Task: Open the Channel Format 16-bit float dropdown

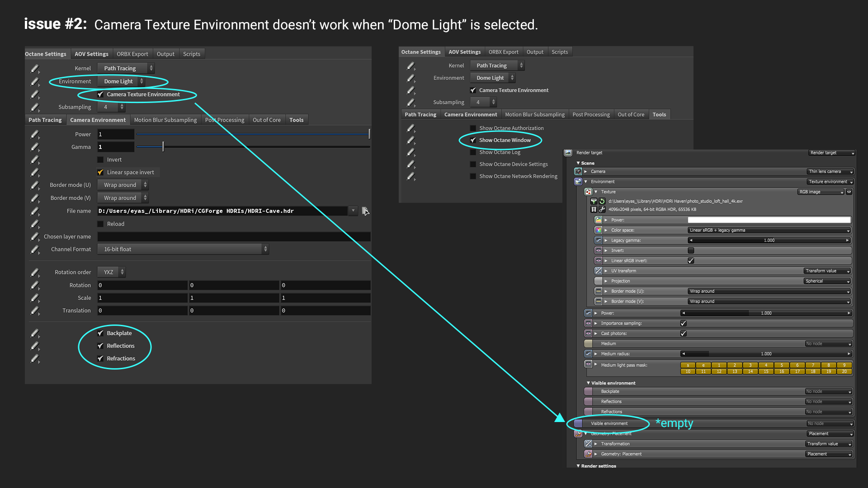Action: 183,249
